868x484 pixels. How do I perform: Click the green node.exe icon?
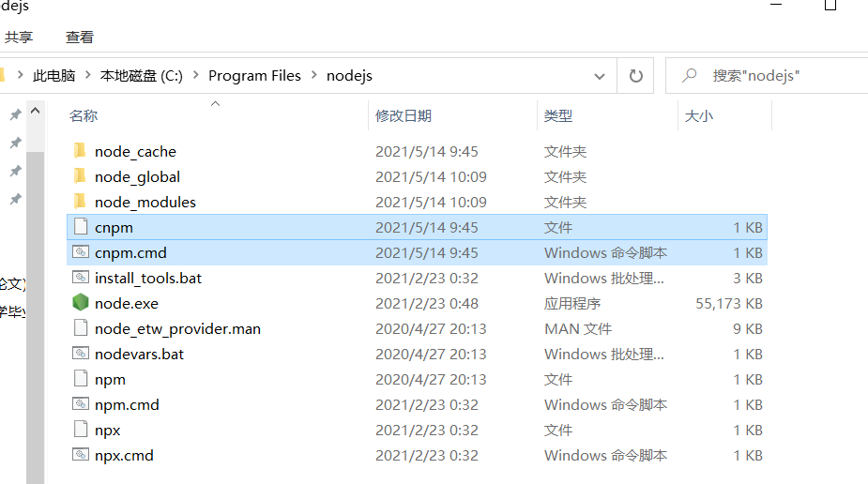pos(81,303)
